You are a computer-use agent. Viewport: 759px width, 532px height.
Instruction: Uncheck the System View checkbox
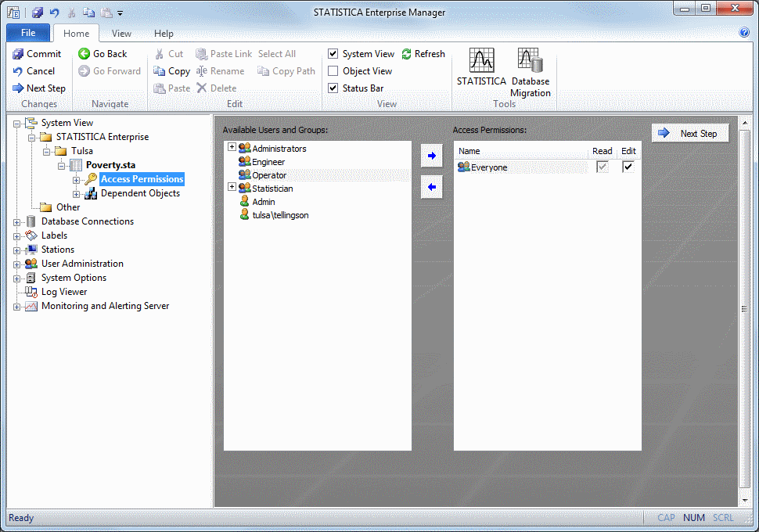[x=333, y=54]
